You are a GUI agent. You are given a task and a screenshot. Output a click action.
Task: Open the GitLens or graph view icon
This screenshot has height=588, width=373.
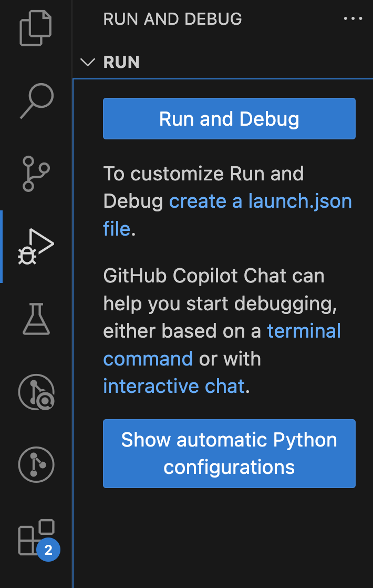(36, 464)
